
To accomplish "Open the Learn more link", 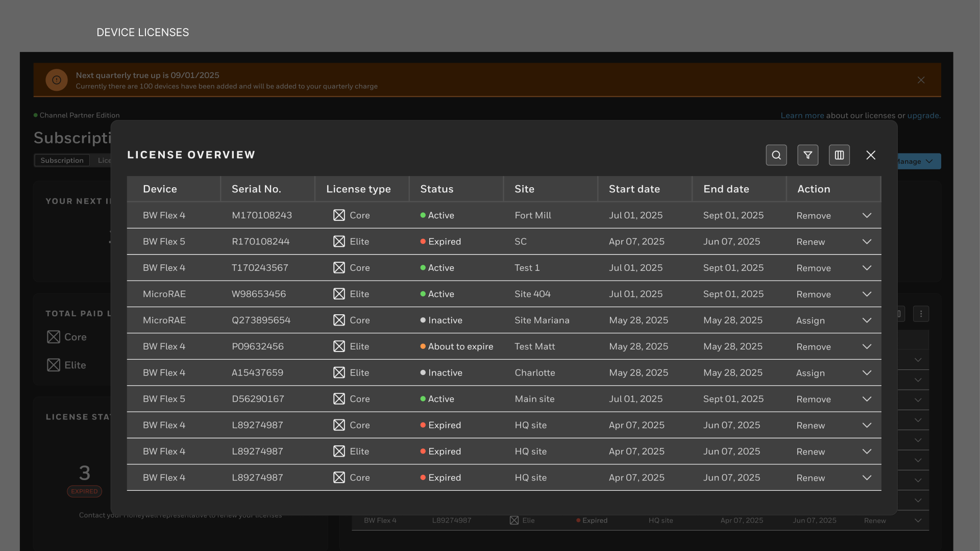I will 802,115.
